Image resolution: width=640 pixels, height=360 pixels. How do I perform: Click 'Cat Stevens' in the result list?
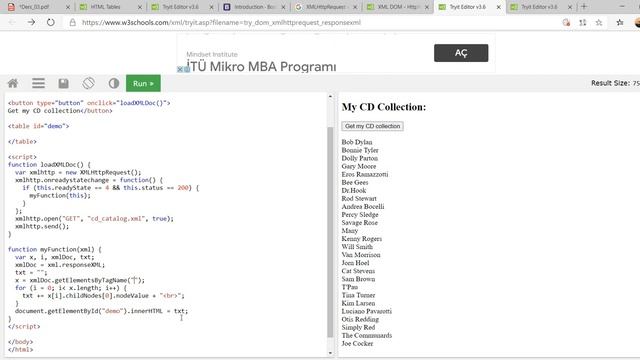[358, 271]
